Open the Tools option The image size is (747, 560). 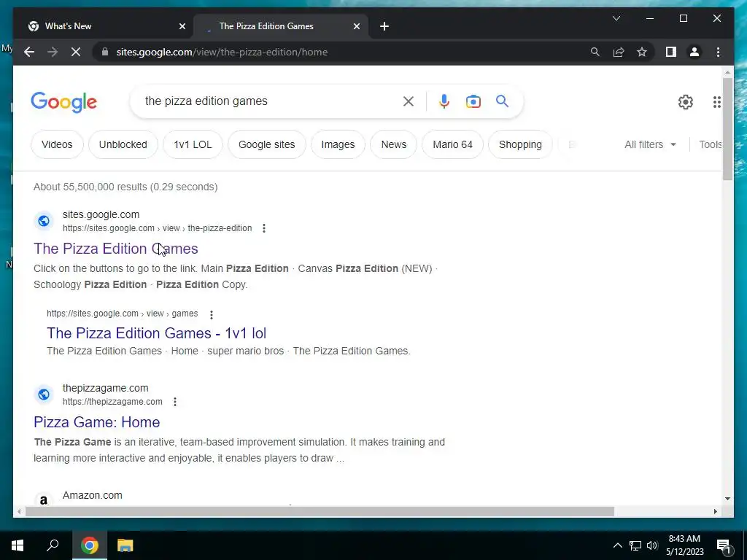(711, 144)
